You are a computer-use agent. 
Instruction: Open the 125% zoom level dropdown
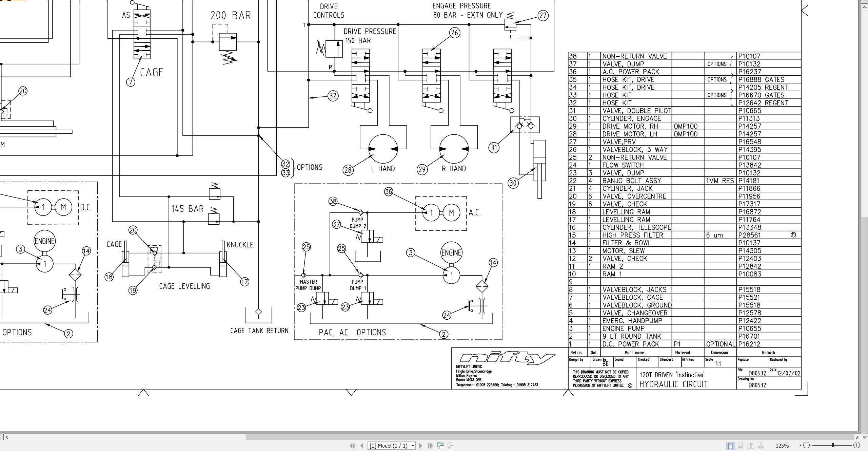coord(800,446)
